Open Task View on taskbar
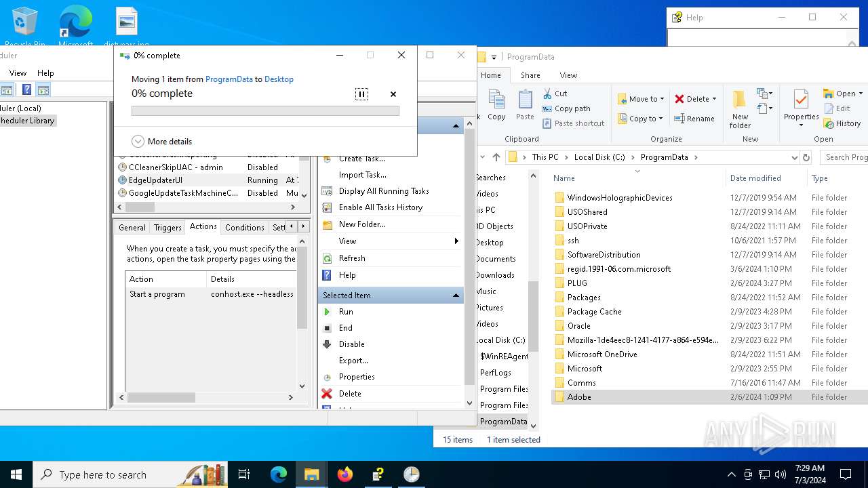Screen dimensions: 868x488 pyautogui.click(x=244, y=474)
